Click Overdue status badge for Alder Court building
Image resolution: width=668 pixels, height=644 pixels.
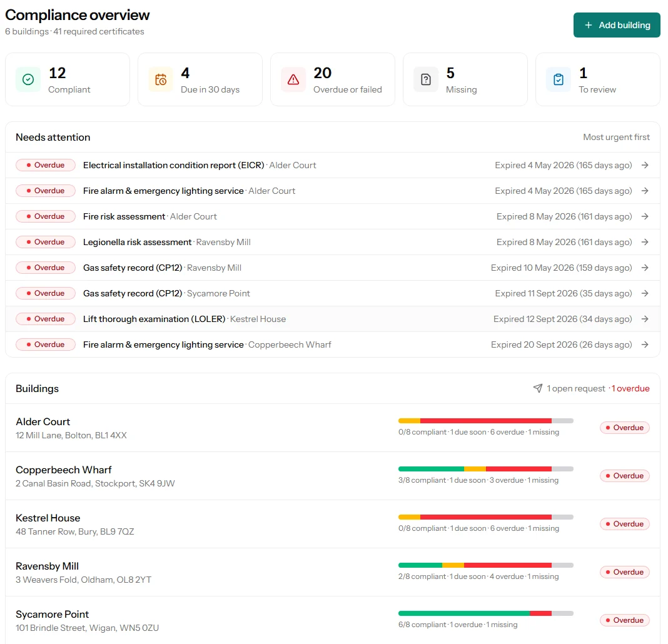point(625,428)
